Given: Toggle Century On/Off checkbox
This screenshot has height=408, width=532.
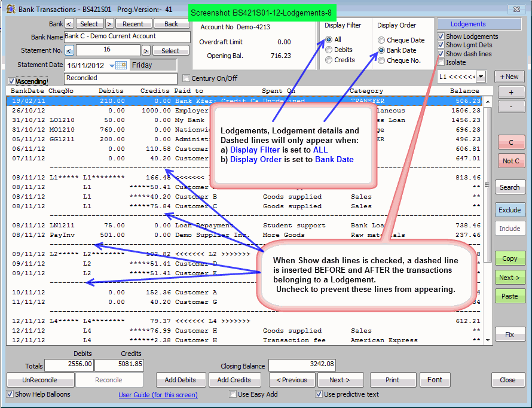Looking at the screenshot, I should coord(186,78).
